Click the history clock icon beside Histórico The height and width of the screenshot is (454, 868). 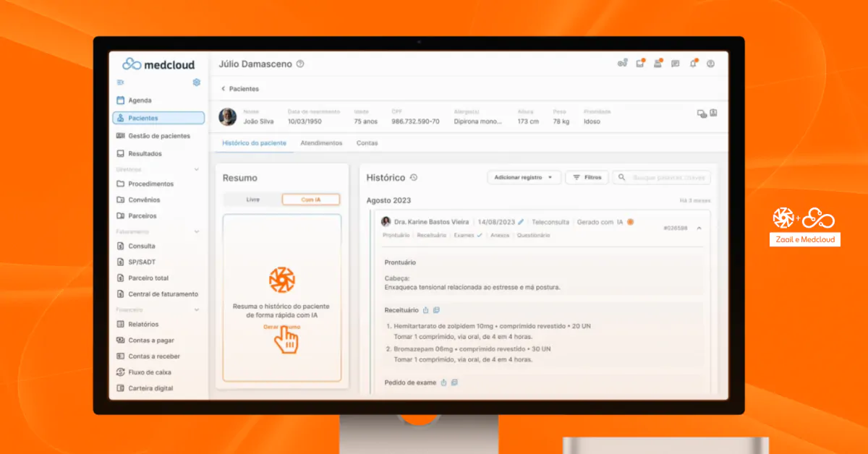coord(413,178)
